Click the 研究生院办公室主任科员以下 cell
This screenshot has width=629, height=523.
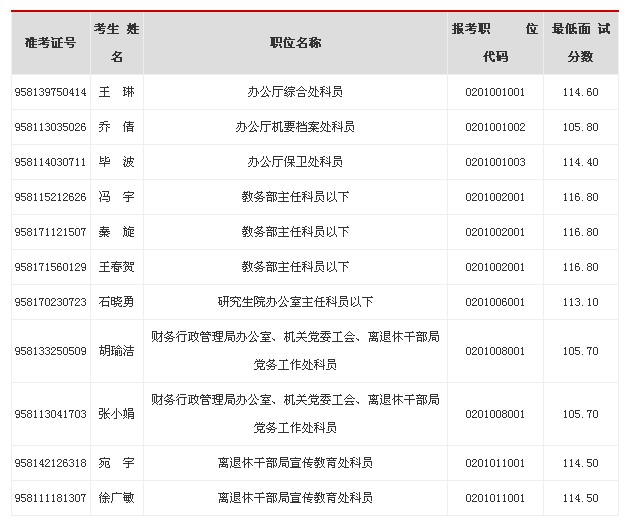(295, 302)
